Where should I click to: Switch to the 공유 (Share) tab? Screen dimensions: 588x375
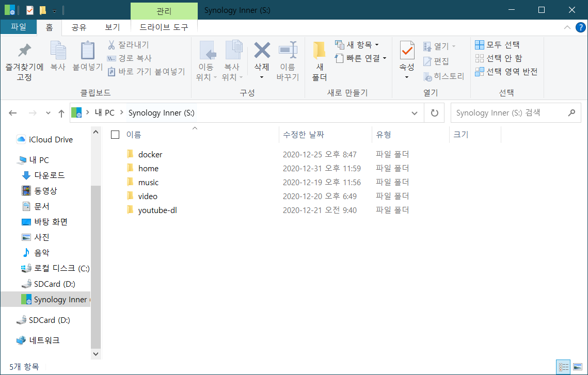coord(79,27)
